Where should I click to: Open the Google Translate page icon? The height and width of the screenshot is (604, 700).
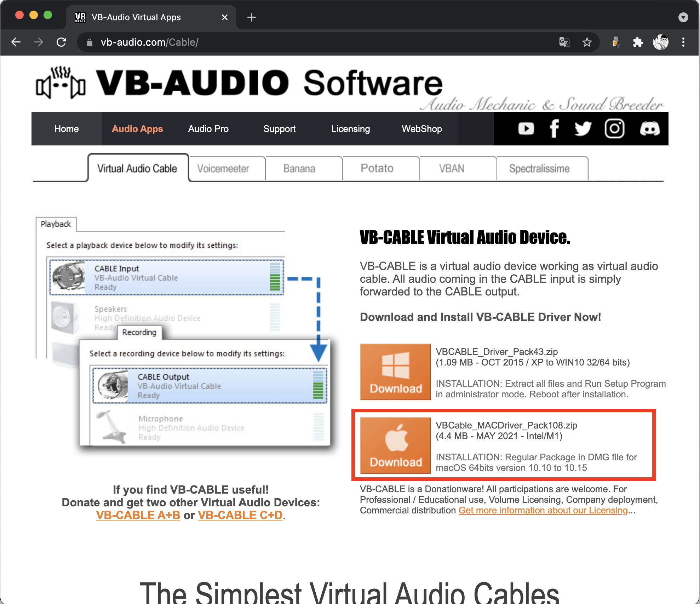point(564,42)
